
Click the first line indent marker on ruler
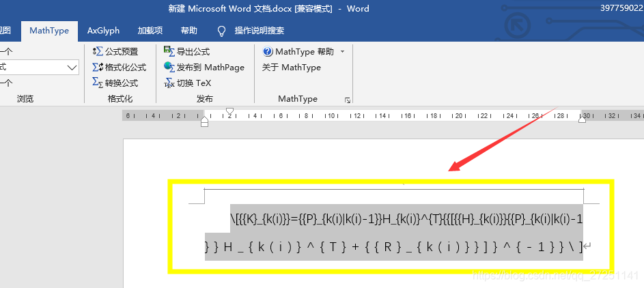click(230, 111)
